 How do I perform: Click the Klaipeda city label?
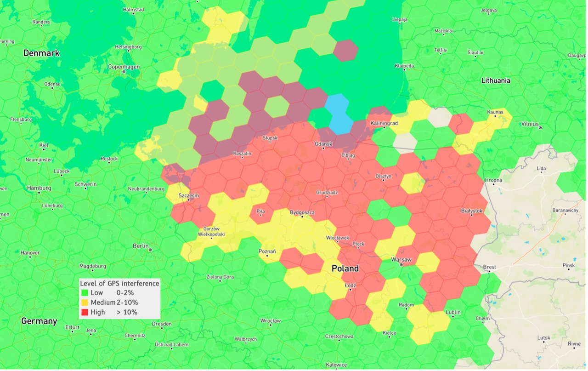(404, 66)
